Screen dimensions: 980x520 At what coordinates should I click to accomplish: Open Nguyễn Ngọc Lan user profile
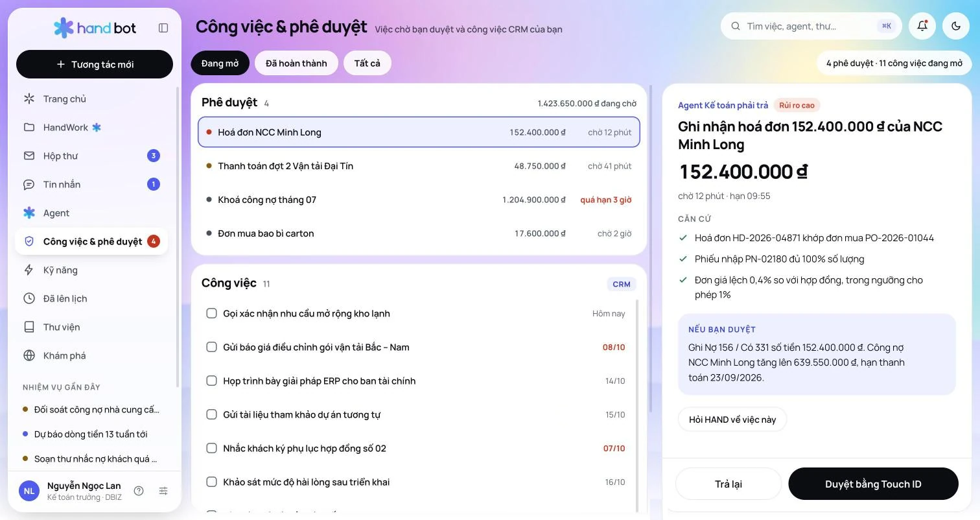click(71, 491)
